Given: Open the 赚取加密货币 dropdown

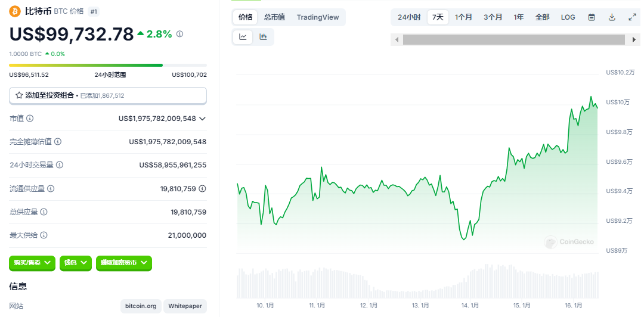Looking at the screenshot, I should (124, 262).
